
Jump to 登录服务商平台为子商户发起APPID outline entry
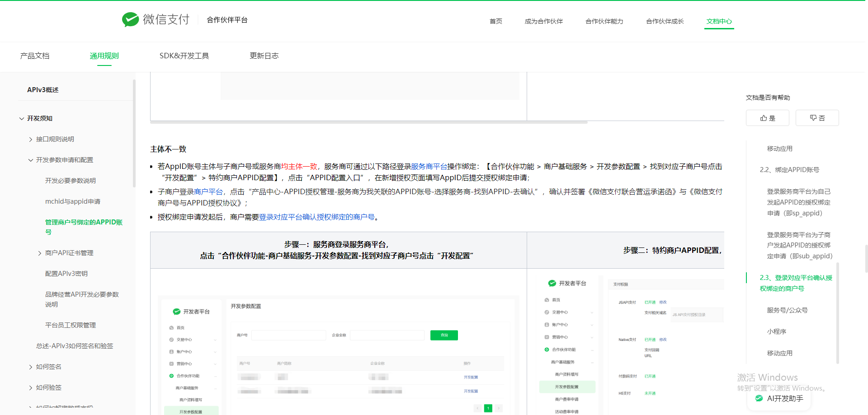[799, 245]
